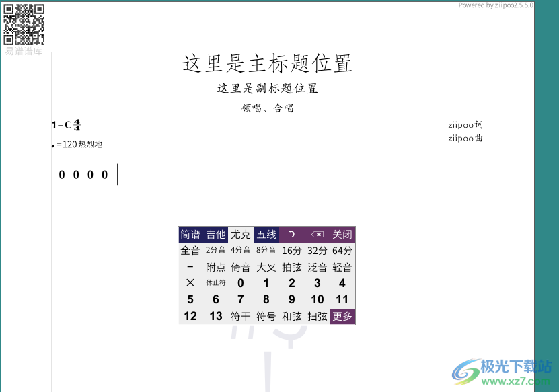Switch to the 吉他 guitar tab
This screenshot has height=392, width=559.
pyautogui.click(x=215, y=234)
